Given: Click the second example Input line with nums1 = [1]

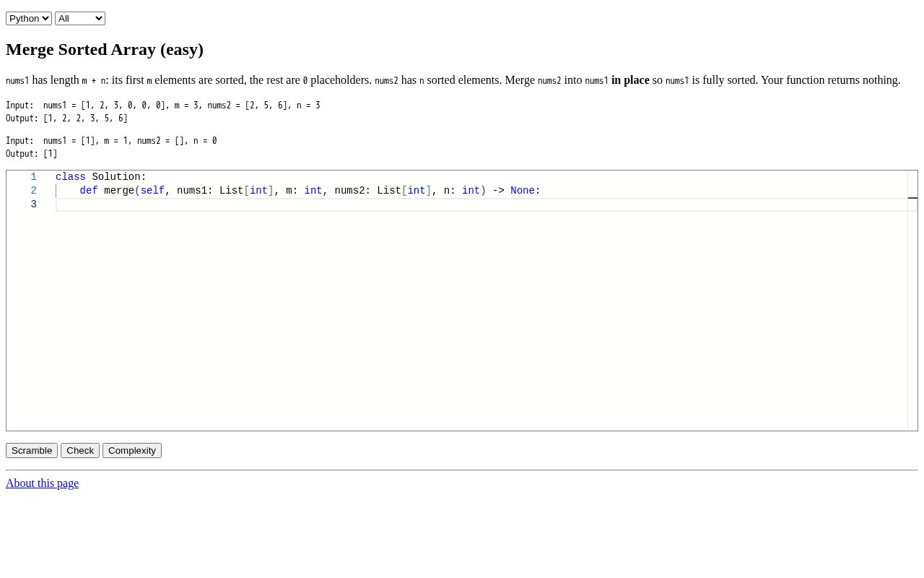Looking at the screenshot, I should [111, 141].
